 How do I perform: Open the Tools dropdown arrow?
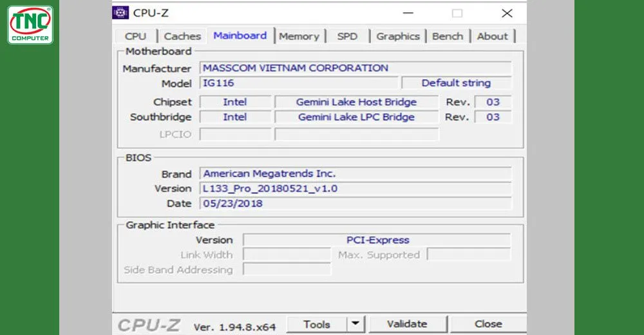355,324
